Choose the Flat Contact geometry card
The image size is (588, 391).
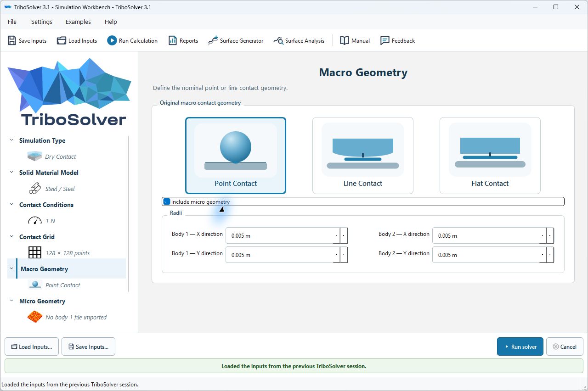click(x=490, y=156)
